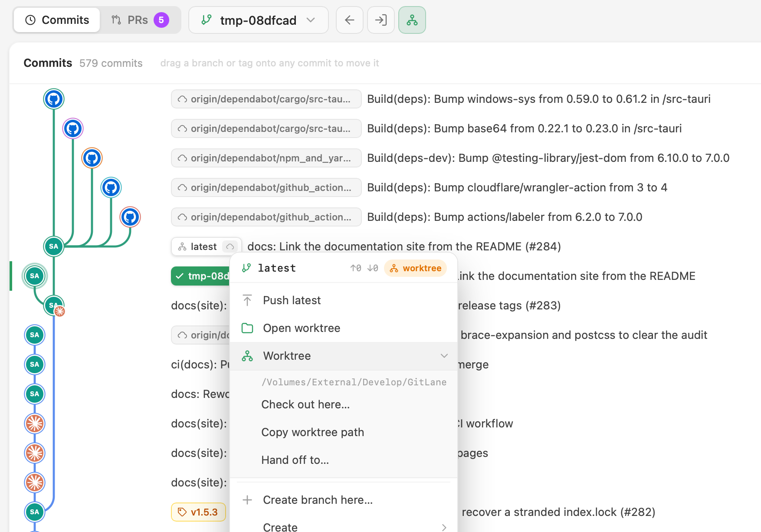Click SA node on brace-expansion commit row
This screenshot has width=761, height=532.
coord(35,335)
